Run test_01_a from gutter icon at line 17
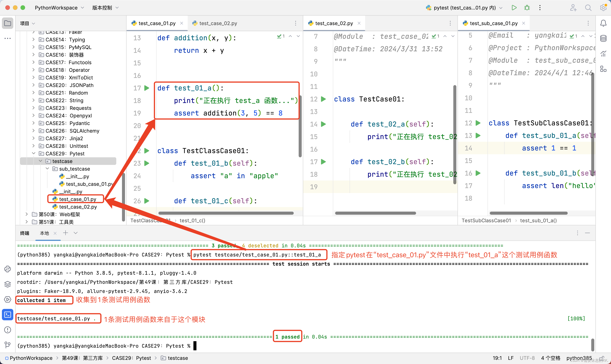The width and height of the screenshot is (611, 364). coord(147,88)
